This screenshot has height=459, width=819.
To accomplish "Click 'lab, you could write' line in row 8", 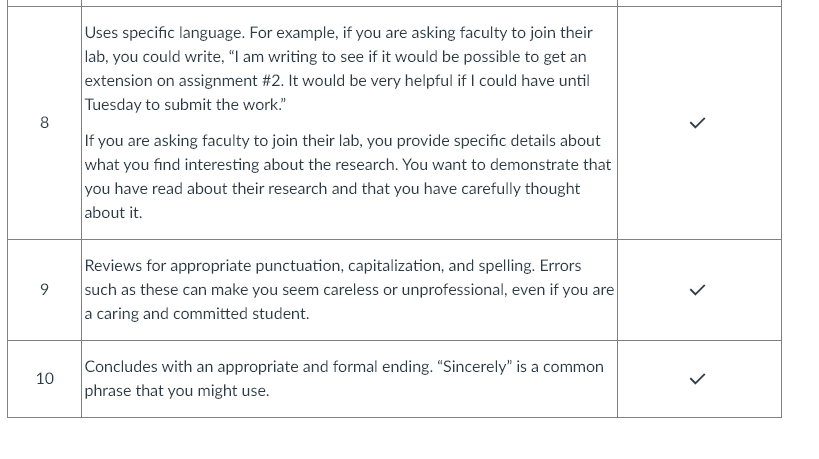I will (x=335, y=57).
